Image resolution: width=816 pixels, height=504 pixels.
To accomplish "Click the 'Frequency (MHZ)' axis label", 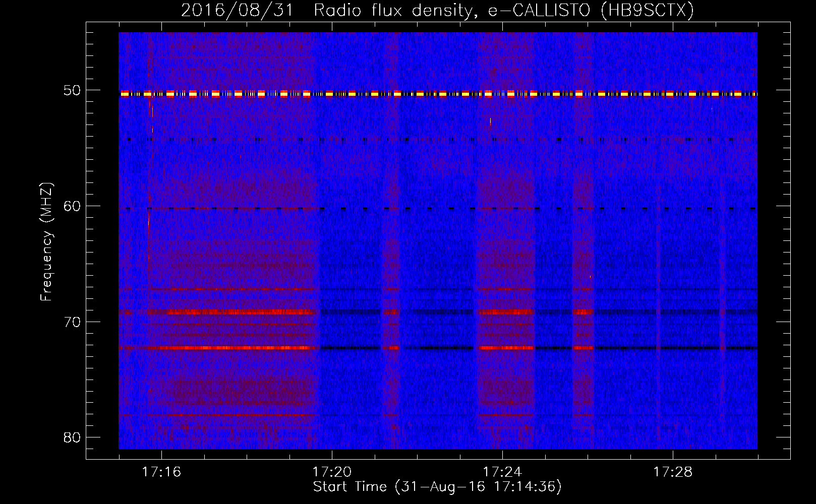I will pyautogui.click(x=46, y=242).
